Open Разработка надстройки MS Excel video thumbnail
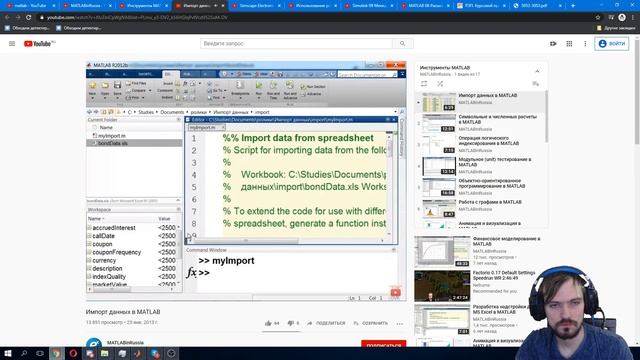The image size is (640, 360). (442, 320)
